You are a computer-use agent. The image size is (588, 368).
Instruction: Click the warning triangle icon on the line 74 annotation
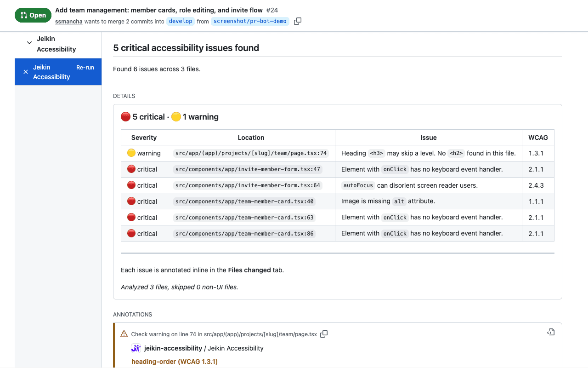pos(123,334)
